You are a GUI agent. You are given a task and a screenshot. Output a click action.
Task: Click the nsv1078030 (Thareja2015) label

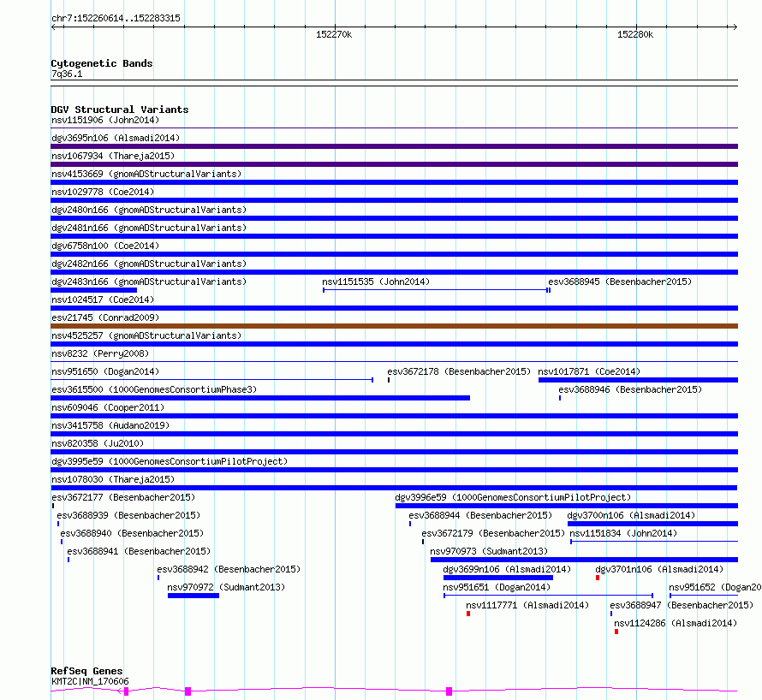coord(113,479)
